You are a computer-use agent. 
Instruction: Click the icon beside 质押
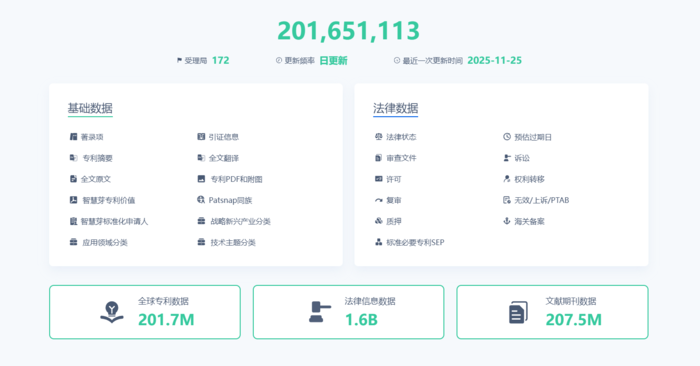(379, 221)
